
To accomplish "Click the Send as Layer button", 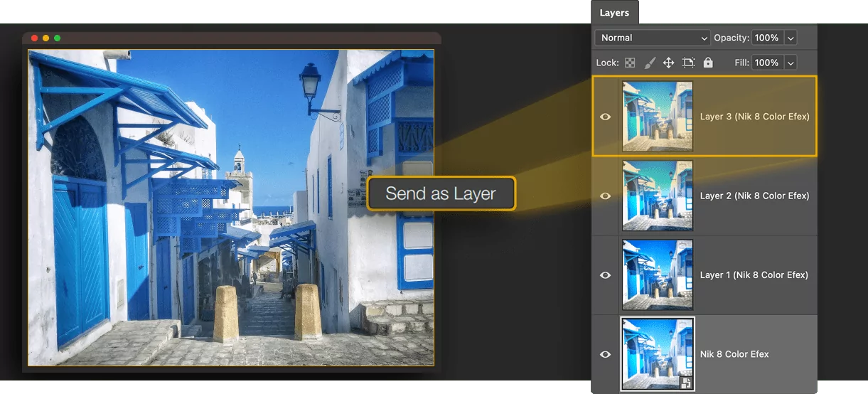I will coord(441,193).
